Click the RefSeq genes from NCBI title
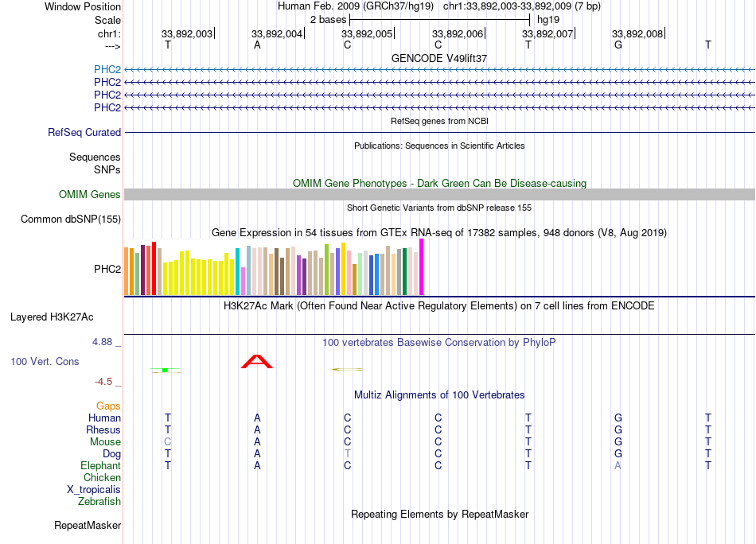Viewport: 756px width, 544px height. click(x=439, y=121)
